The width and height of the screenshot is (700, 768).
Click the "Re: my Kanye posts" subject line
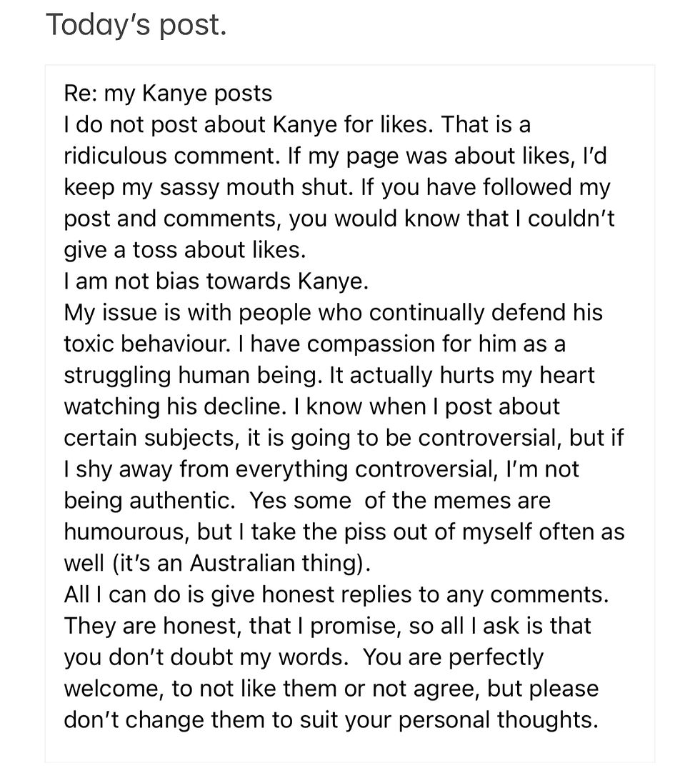coord(168,94)
